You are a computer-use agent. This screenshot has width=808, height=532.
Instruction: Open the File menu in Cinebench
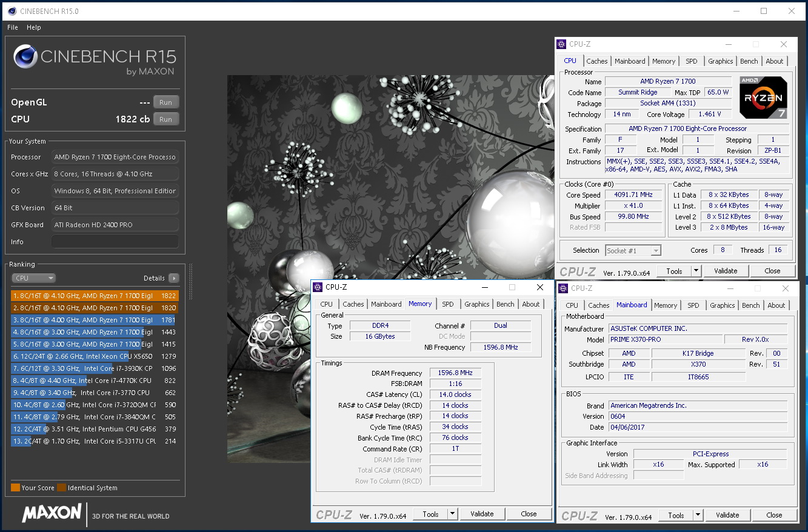coord(13,27)
